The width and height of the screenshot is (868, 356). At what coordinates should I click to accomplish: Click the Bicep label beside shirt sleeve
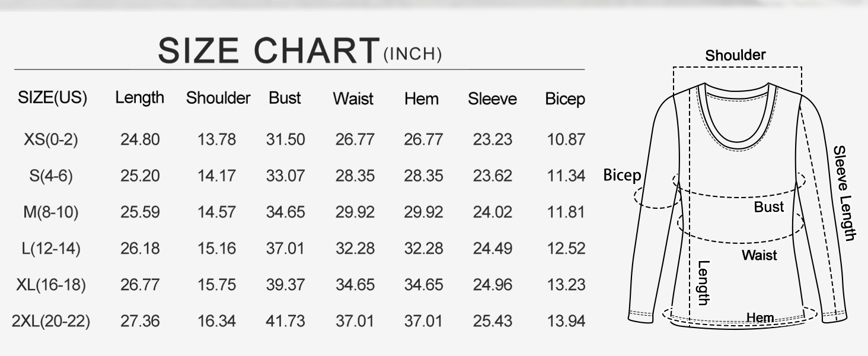(x=622, y=176)
